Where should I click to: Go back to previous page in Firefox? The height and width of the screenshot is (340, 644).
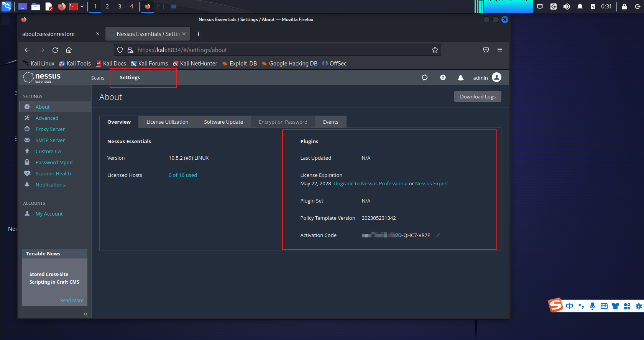point(28,50)
